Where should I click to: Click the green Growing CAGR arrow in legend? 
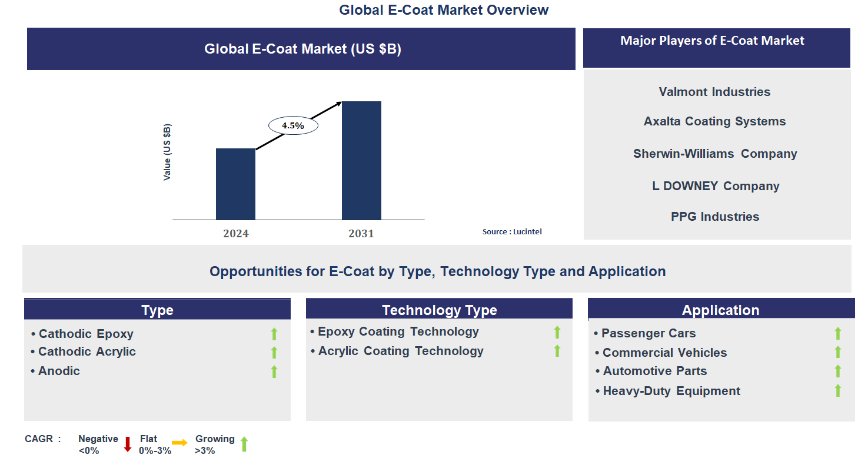click(x=245, y=443)
